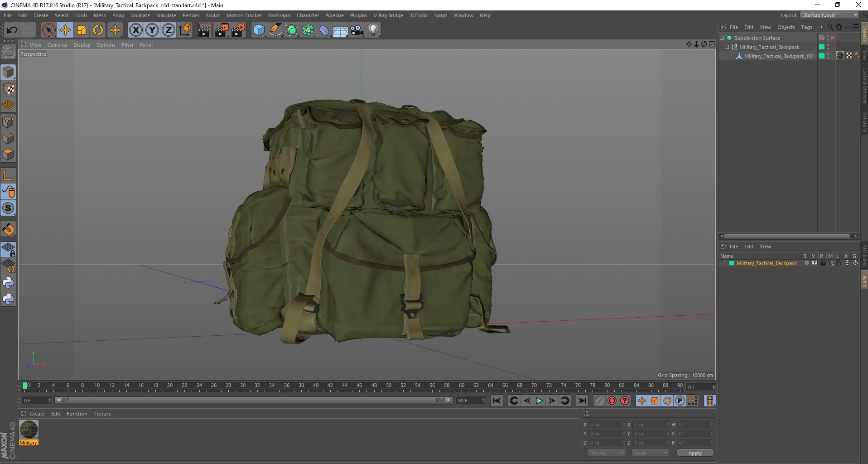
Task: Open the Scale mode dropdown
Action: point(651,453)
